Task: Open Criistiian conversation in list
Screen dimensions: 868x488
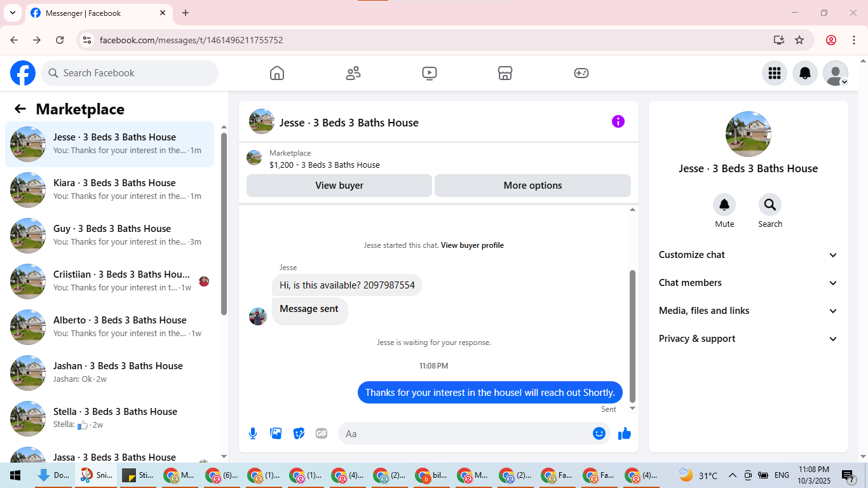Action: pos(110,281)
